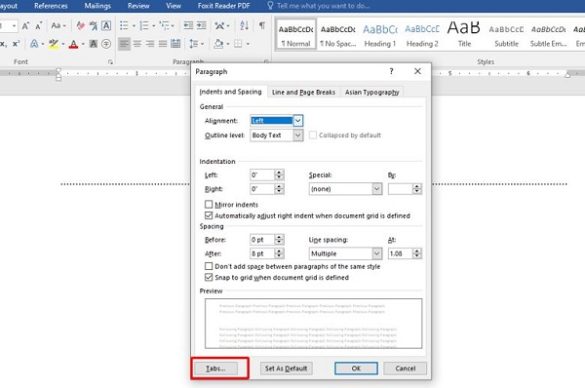Click the Center alignment icon
The height and width of the screenshot is (388, 585).
pos(137,44)
